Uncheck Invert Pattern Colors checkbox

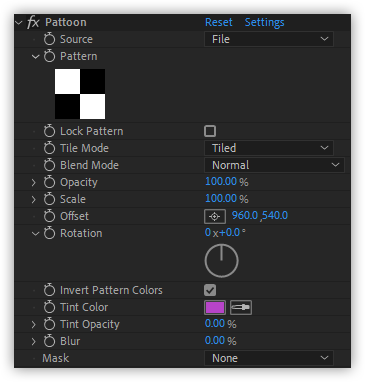tap(210, 290)
